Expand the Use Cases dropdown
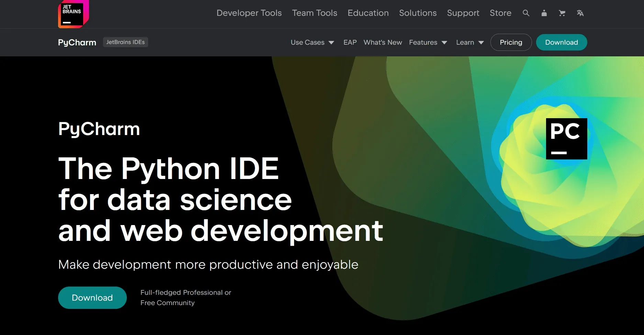644x335 pixels. point(311,42)
